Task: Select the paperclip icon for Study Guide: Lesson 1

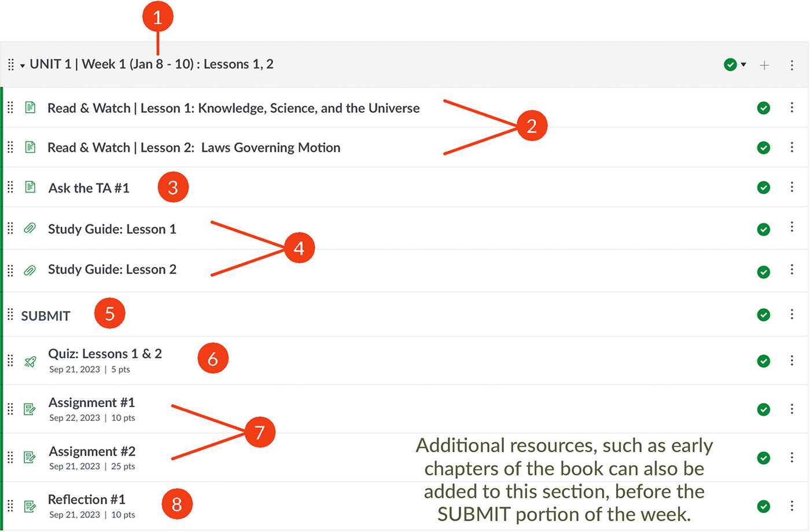Action: point(30,228)
